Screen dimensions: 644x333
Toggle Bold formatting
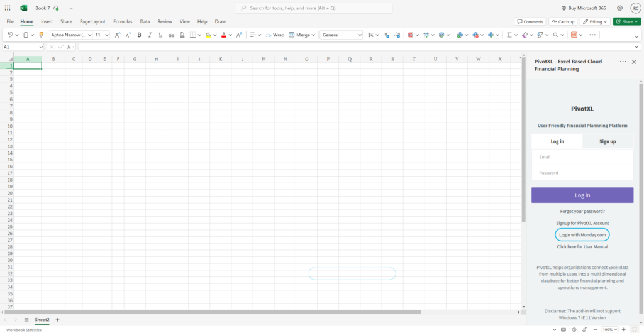pos(139,35)
